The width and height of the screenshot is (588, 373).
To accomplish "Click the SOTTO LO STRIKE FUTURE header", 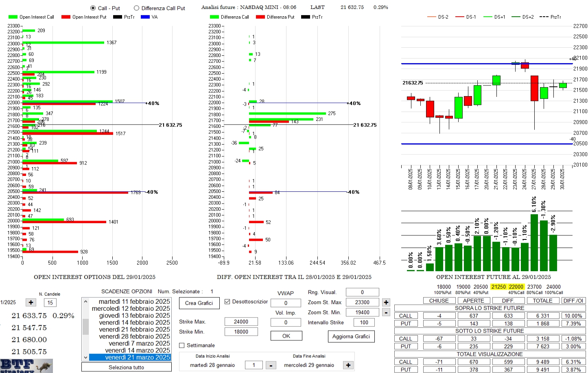I will [490, 331].
